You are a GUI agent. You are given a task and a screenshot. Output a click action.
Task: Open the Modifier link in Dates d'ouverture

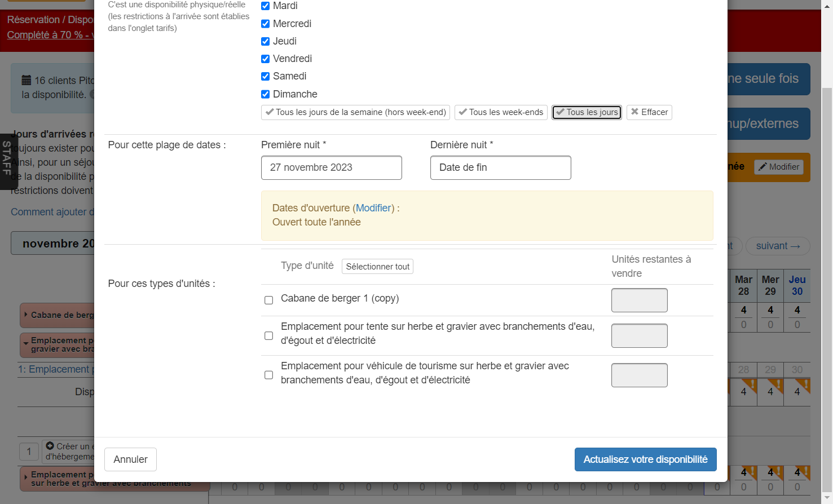pyautogui.click(x=373, y=208)
